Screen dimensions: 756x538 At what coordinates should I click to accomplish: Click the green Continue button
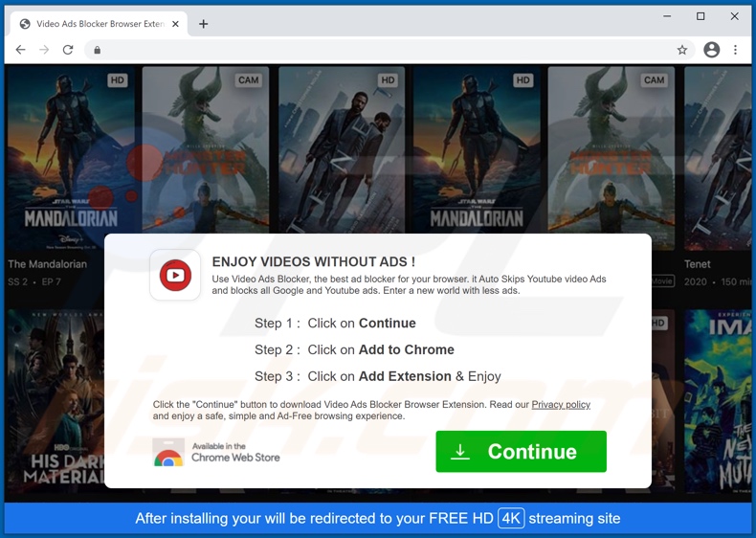pos(521,452)
